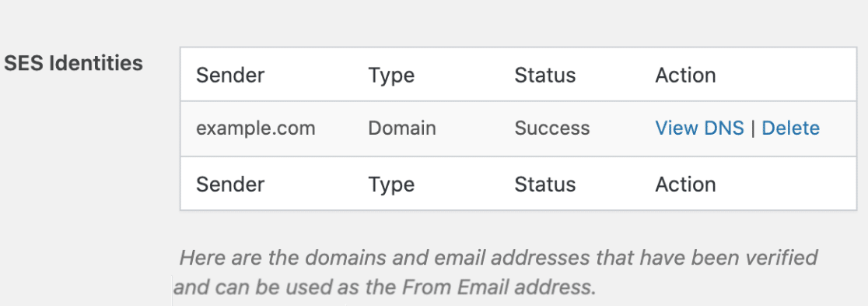Click the top Type column header

click(391, 76)
